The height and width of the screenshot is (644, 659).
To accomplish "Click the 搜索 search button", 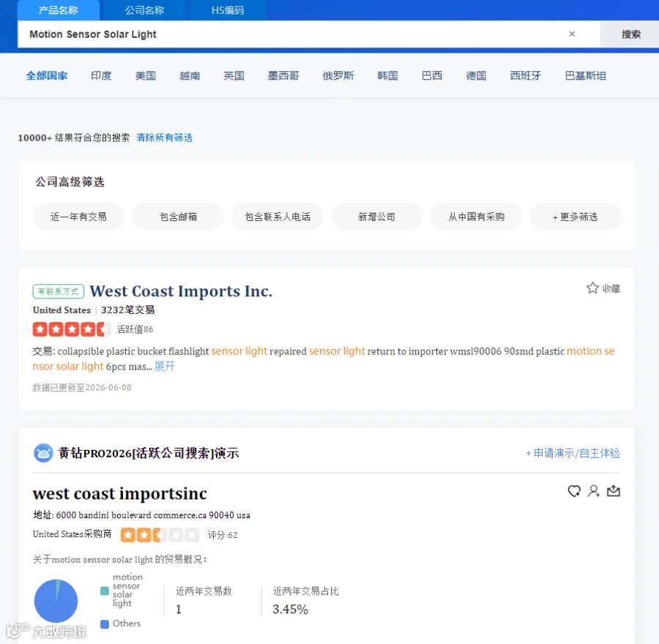I will (x=630, y=34).
